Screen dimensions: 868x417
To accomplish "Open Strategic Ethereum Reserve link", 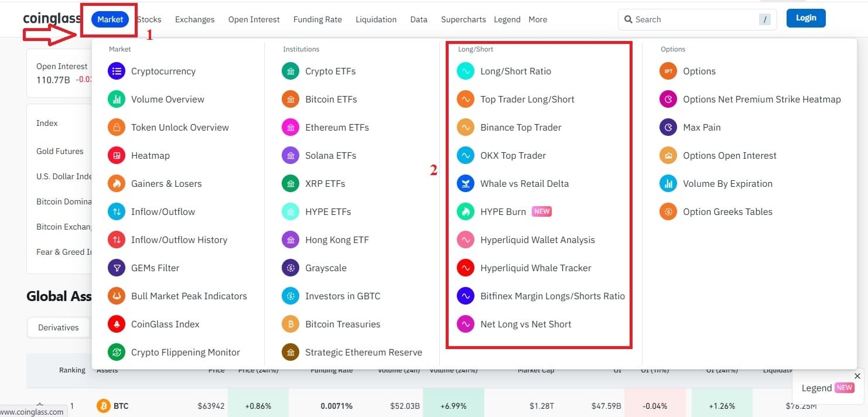I will [363, 352].
